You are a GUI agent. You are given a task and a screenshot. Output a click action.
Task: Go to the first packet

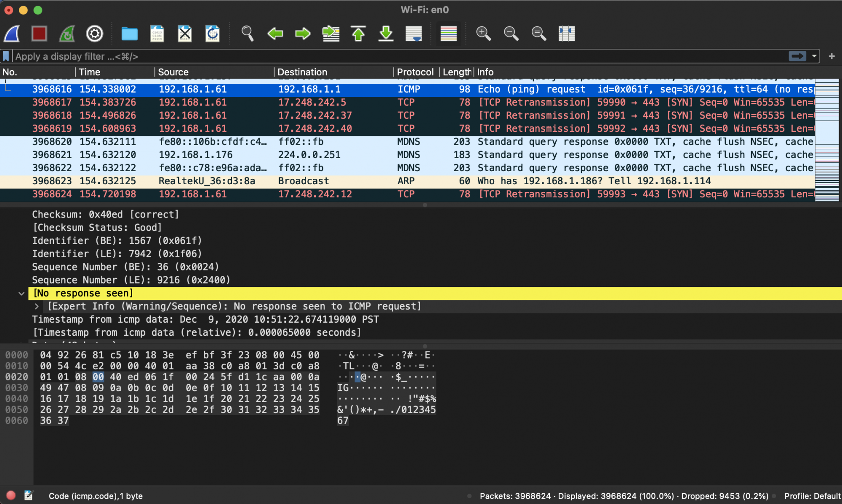pyautogui.click(x=358, y=33)
